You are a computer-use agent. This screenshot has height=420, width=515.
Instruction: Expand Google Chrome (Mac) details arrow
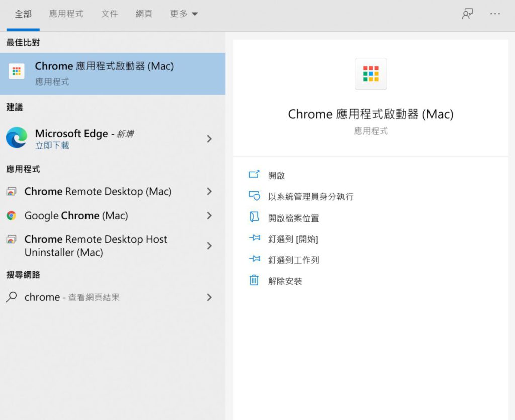209,215
